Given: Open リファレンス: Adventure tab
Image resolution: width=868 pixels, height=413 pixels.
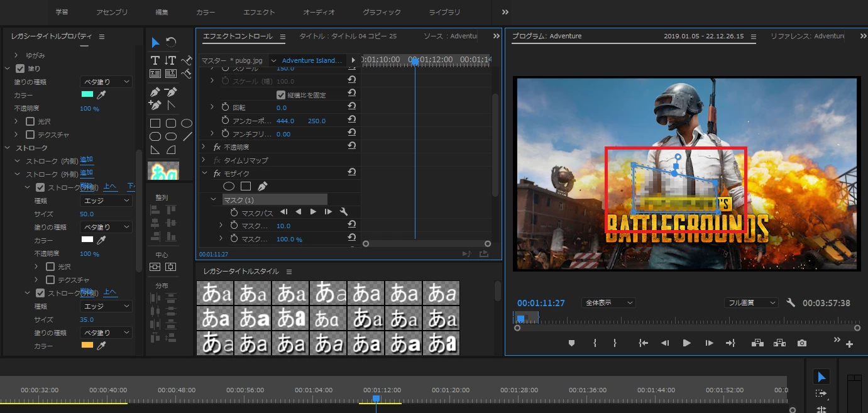Looking at the screenshot, I should (x=808, y=36).
